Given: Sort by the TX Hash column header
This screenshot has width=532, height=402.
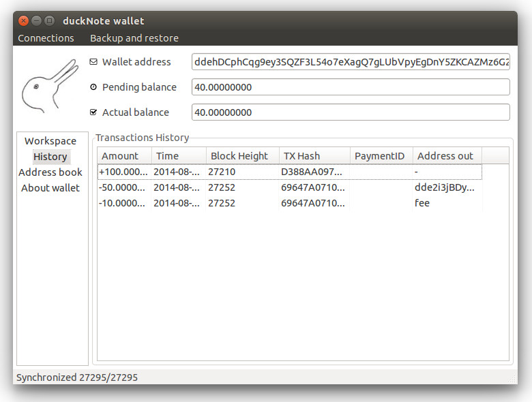Looking at the screenshot, I should tap(314, 156).
